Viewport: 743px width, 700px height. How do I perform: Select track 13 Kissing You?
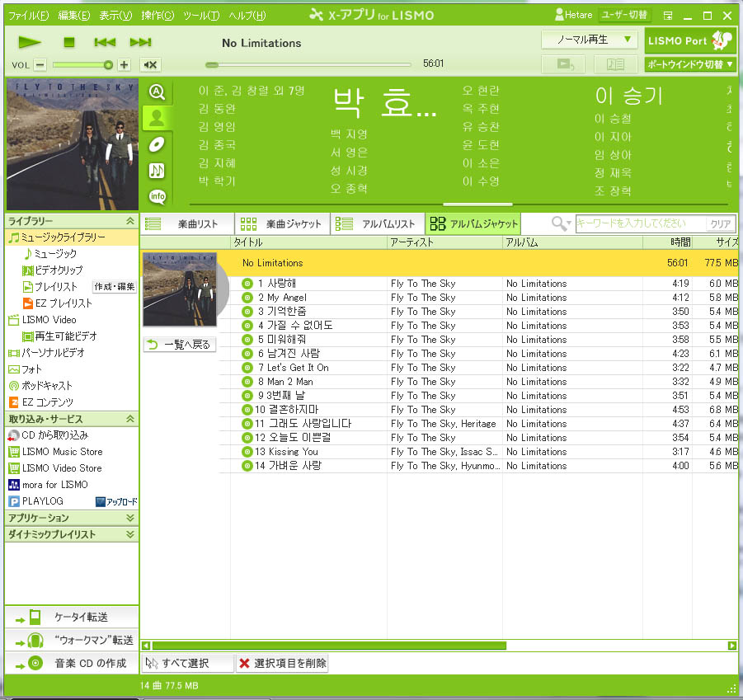click(x=478, y=452)
